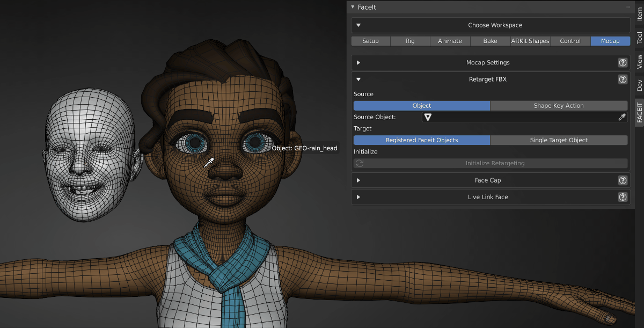Set Source to Shape Key Action

tap(559, 106)
